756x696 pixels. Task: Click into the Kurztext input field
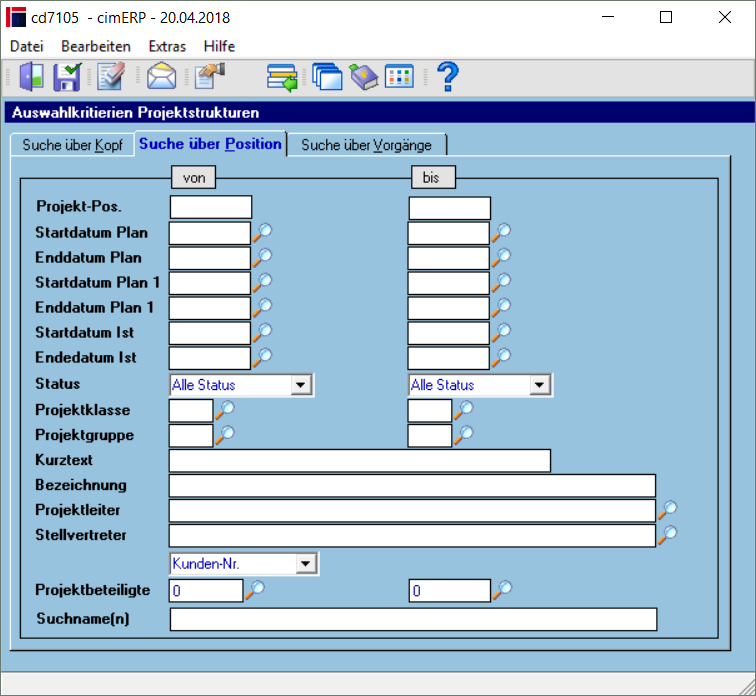tap(360, 461)
